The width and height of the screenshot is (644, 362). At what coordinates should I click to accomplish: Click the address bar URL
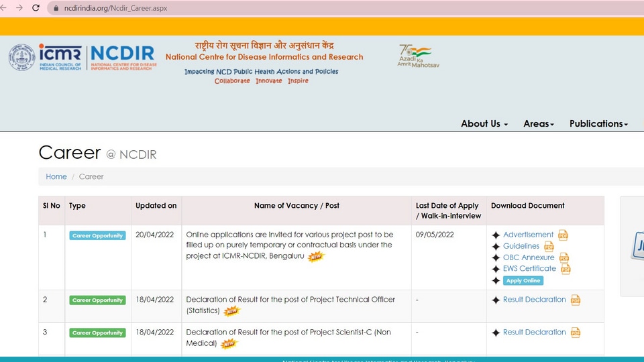tap(115, 8)
